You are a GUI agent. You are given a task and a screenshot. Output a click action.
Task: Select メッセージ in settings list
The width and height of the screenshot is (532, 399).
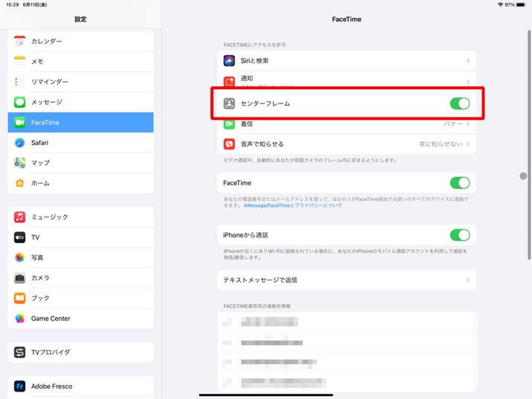tap(81, 102)
